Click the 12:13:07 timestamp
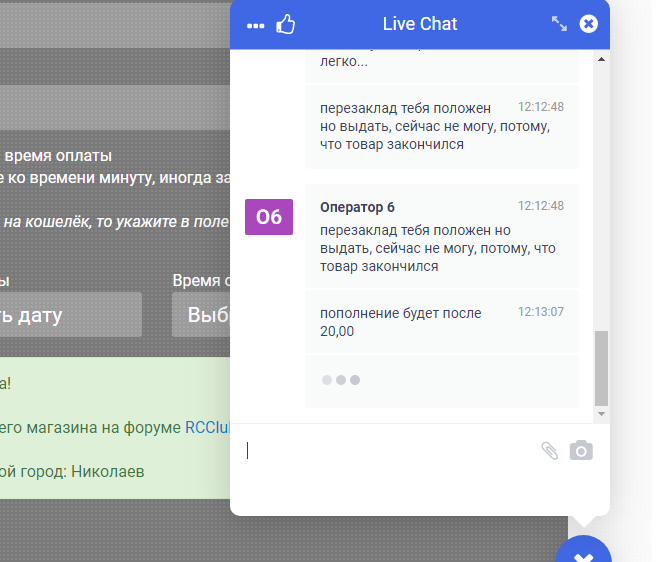Image resolution: width=663 pixels, height=562 pixels. click(541, 312)
